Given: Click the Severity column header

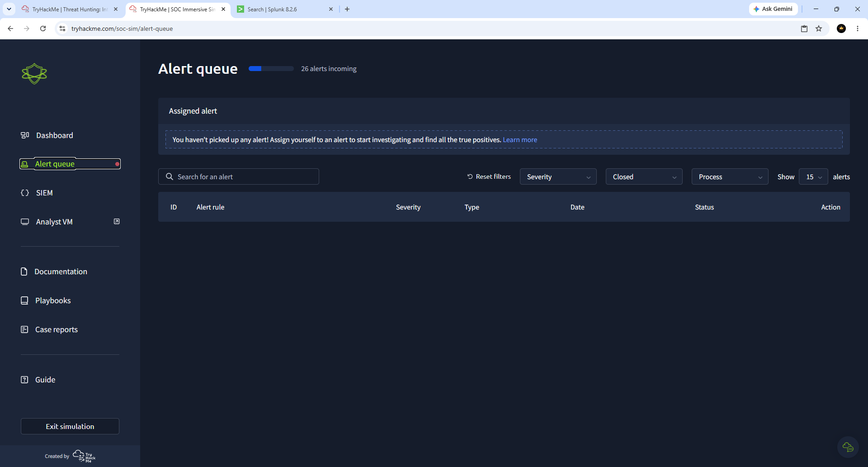Looking at the screenshot, I should tap(408, 207).
